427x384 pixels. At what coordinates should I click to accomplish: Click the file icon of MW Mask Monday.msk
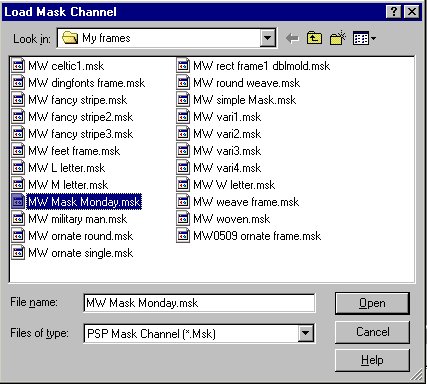click(18, 202)
